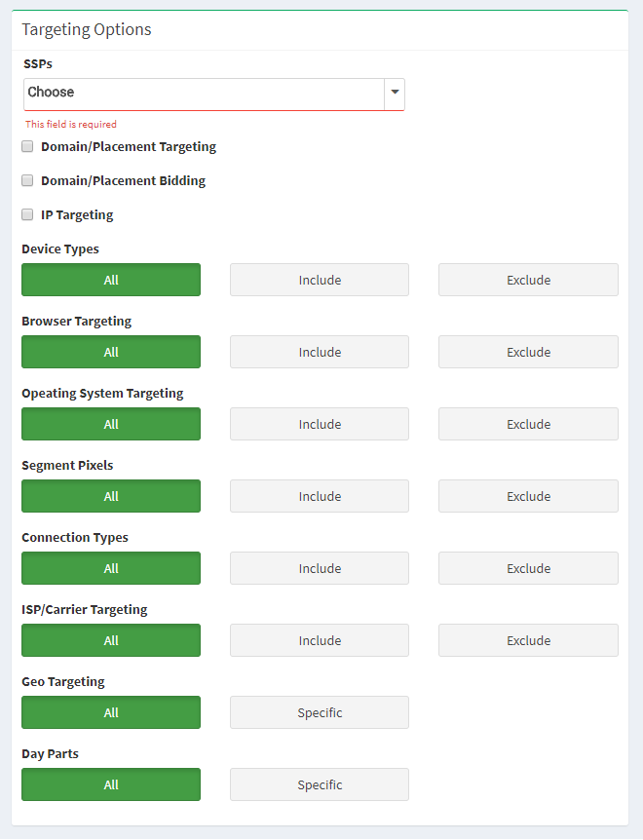Select Exclude for ISP/Carrier Targeting
The image size is (643, 840).
coord(528,640)
